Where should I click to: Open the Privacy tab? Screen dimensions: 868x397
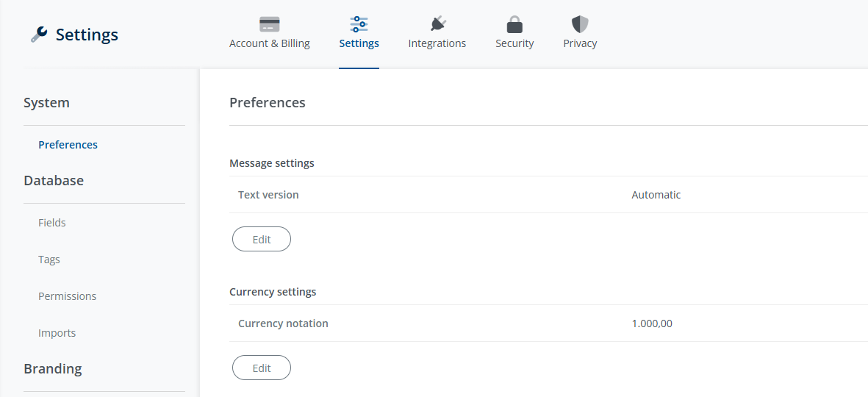click(x=580, y=43)
